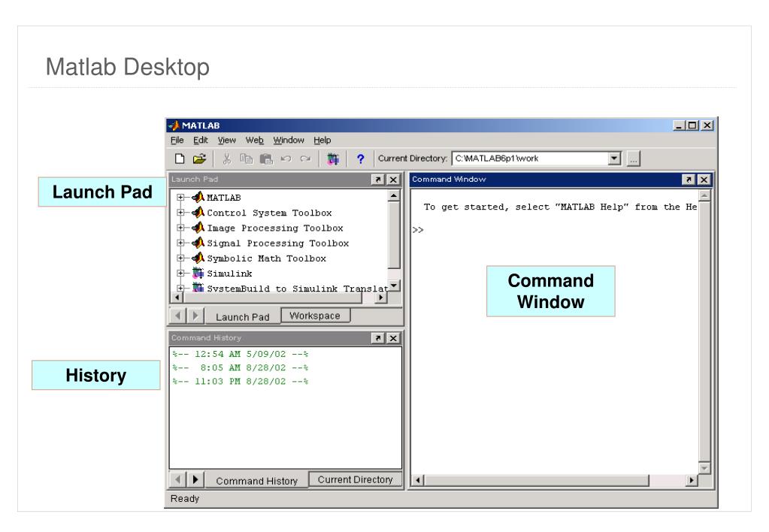Undock the Command Window panel
The image size is (769, 532).
(689, 180)
